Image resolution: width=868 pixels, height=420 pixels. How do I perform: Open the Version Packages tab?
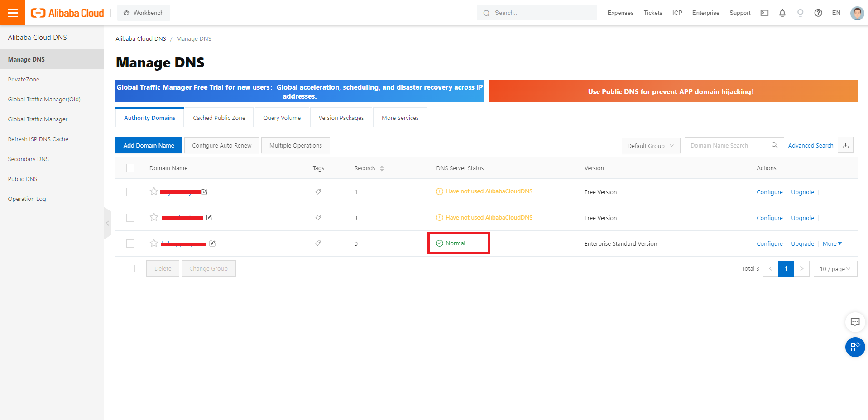pos(341,118)
